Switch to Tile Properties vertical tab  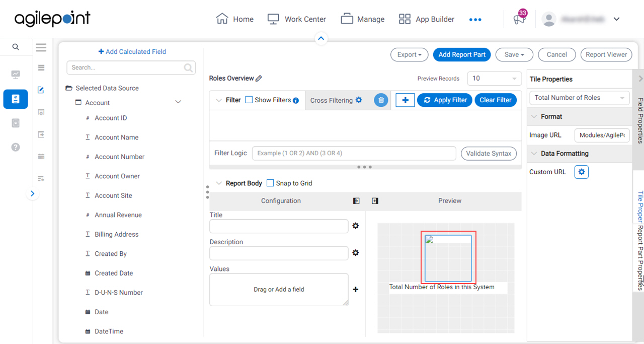[x=640, y=207]
